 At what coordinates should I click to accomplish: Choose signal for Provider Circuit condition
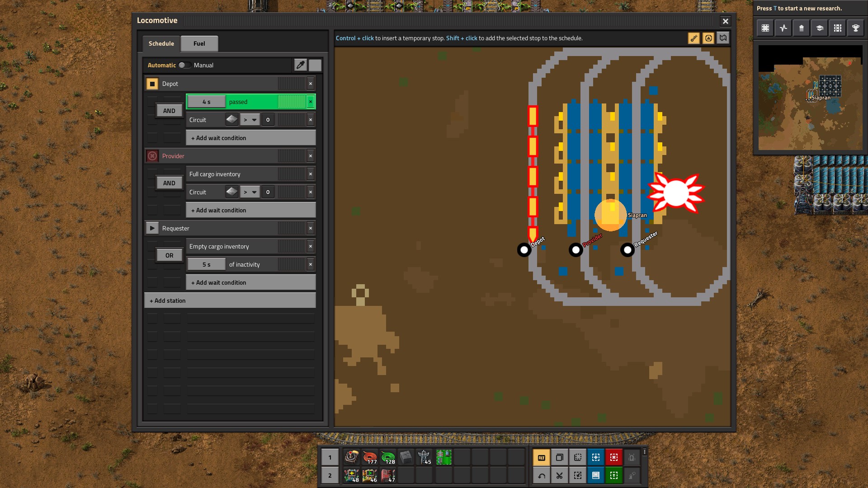[232, 192]
